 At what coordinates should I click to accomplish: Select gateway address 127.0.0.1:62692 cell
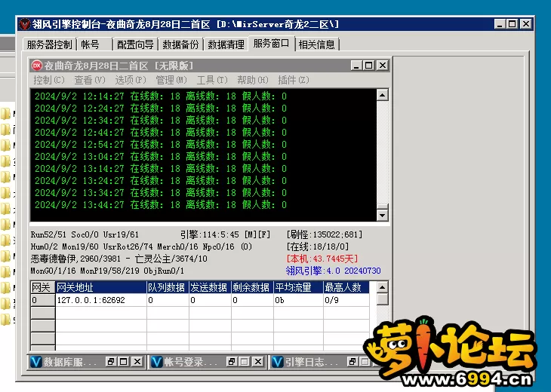tap(101, 300)
